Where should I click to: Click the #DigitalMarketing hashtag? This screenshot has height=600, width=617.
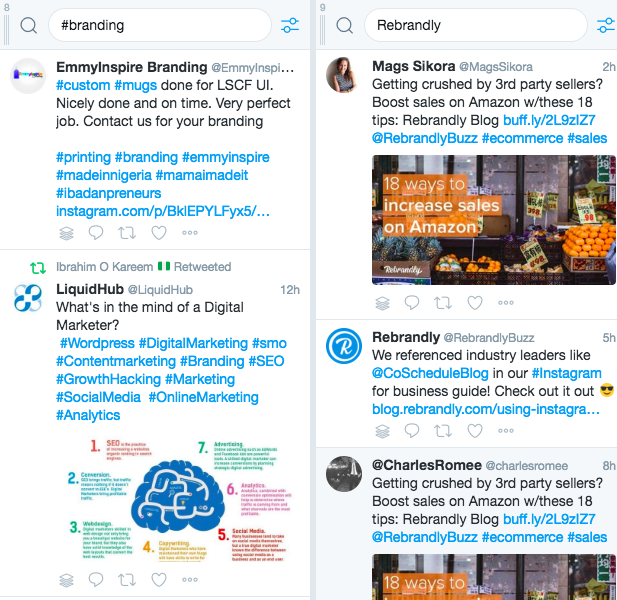(193, 343)
